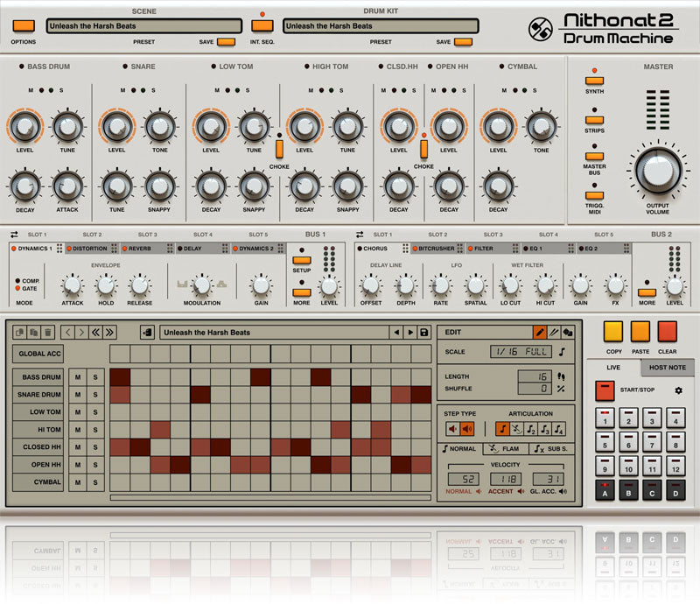Go to the next pattern preset
The image size is (700, 604).
[x=409, y=333]
